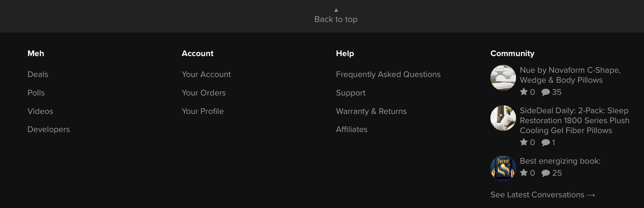Open the Developers link
Viewport: 644px width, 208px height.
pos(49,130)
